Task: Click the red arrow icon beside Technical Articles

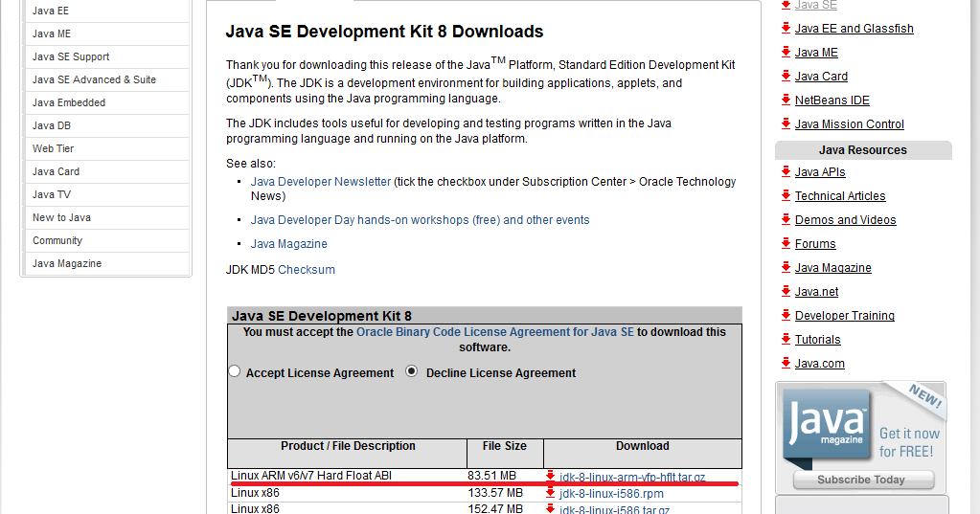Action: [x=786, y=195]
